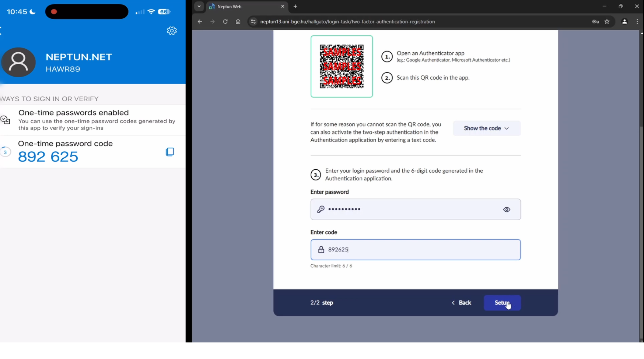The width and height of the screenshot is (644, 359).
Task: Open the Chrome three-dot menu
Action: (637, 22)
